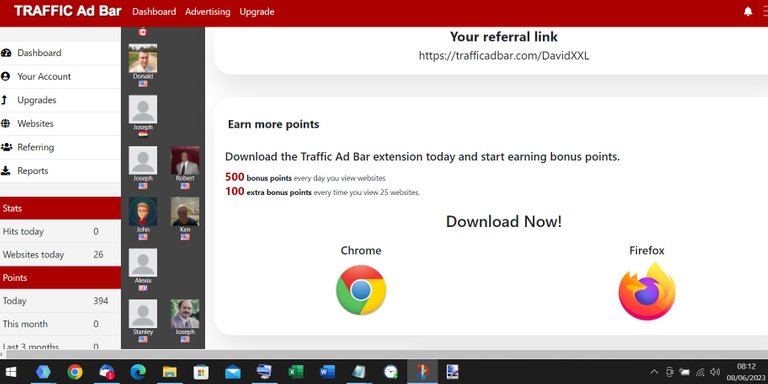Viewport: 768px width, 384px height.
Task: Click the trafficadbar.com/DavidXXL referral link
Action: tap(504, 56)
